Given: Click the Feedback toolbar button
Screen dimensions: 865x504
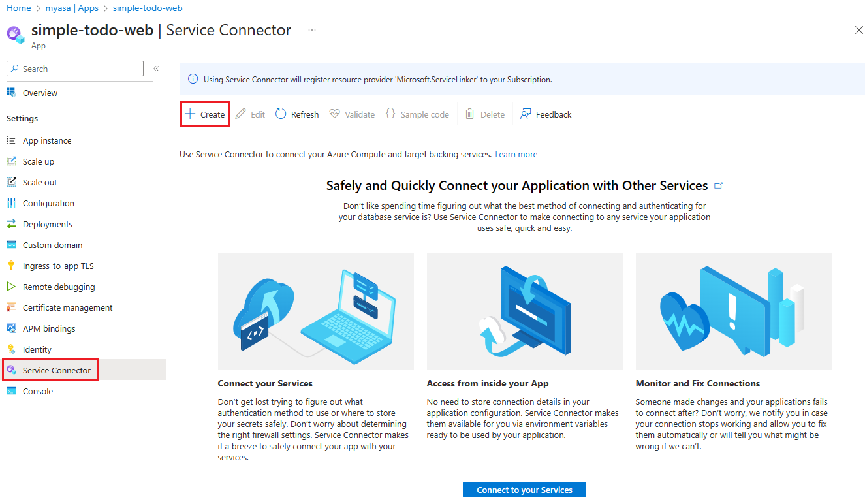Looking at the screenshot, I should (546, 114).
